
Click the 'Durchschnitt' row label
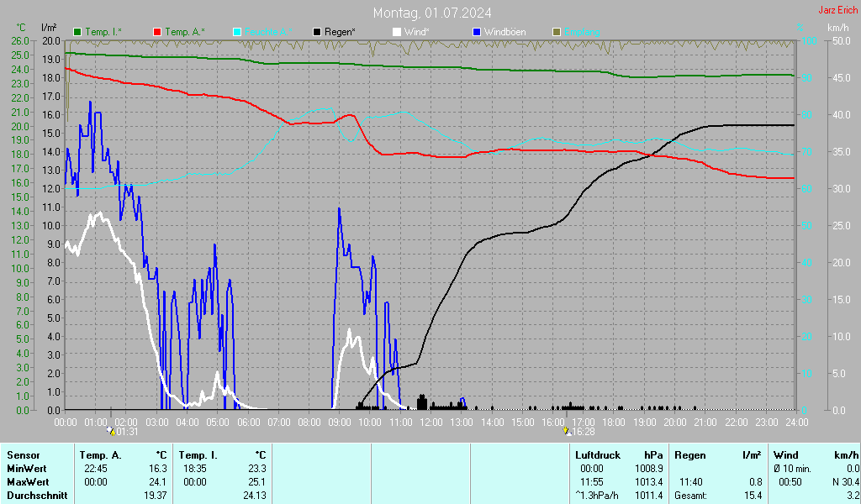pyautogui.click(x=37, y=496)
